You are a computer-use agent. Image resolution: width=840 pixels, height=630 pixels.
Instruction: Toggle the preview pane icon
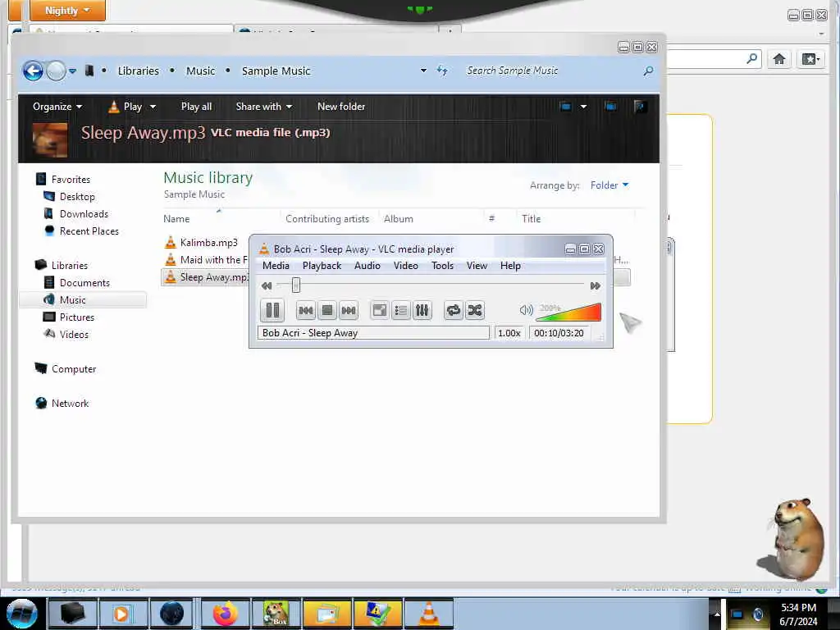(x=610, y=107)
